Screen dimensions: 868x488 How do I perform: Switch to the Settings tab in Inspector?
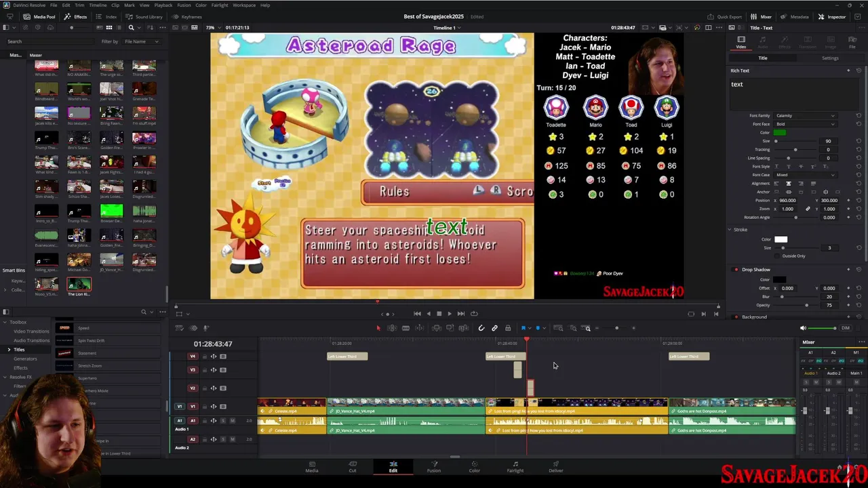pos(830,58)
